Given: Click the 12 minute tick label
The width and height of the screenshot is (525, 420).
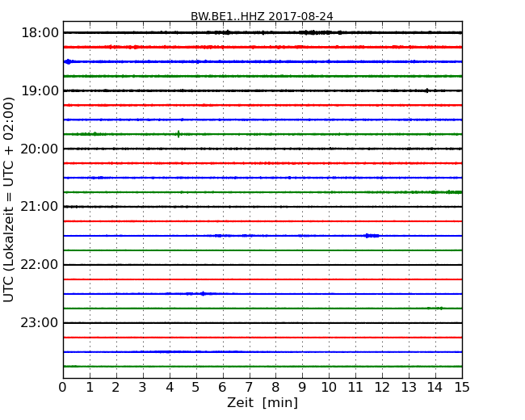Looking at the screenshot, I should [x=382, y=388].
